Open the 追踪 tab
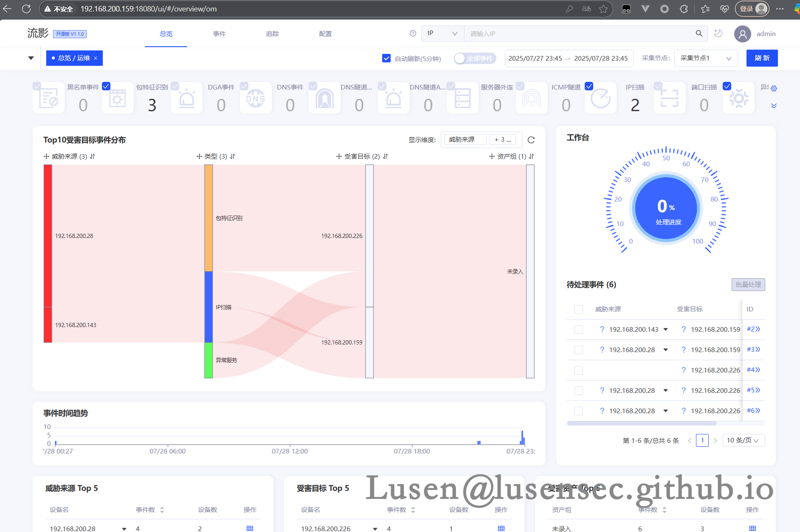This screenshot has width=800, height=532. click(272, 34)
